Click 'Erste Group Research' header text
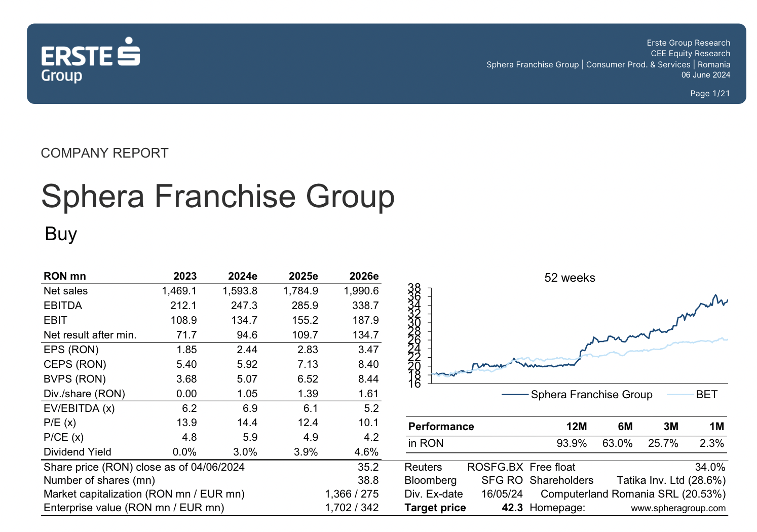The height and width of the screenshot is (532, 757). (x=688, y=43)
